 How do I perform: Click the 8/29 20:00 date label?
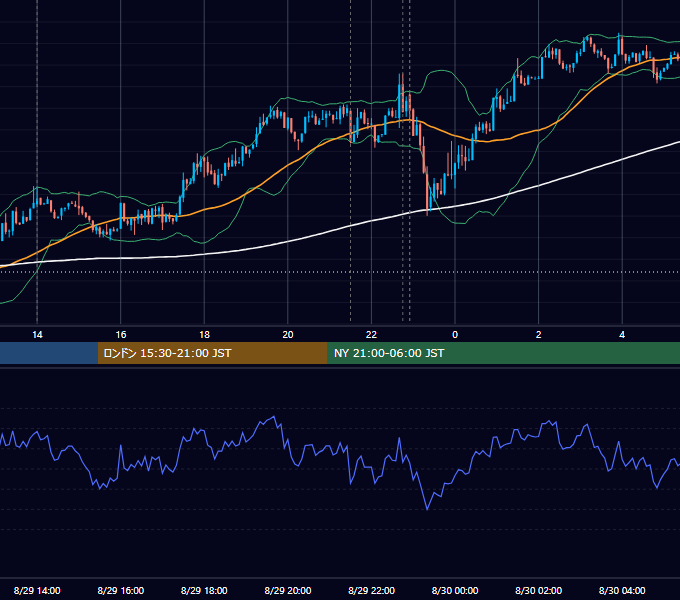coord(288,590)
